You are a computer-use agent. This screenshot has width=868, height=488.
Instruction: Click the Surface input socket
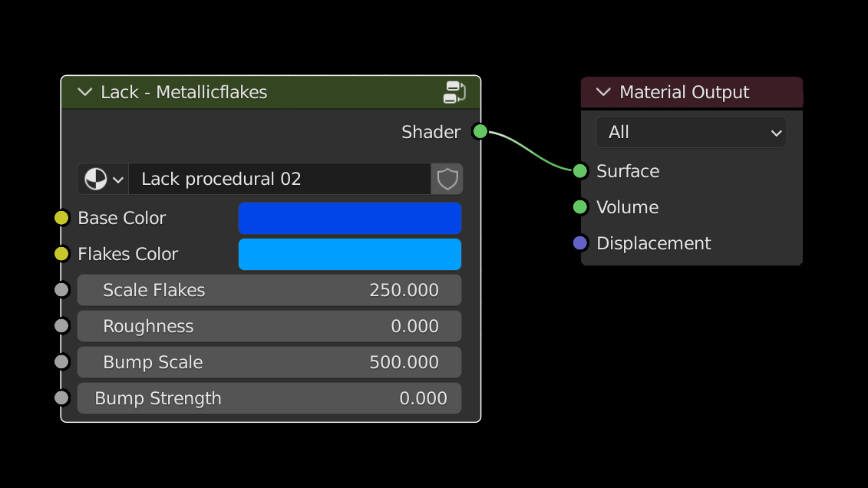580,170
